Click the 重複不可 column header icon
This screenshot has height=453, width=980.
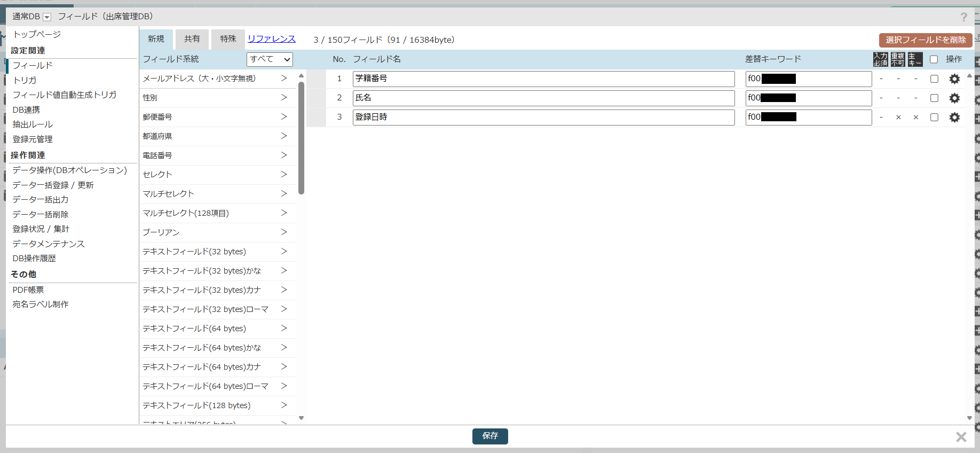[898, 59]
